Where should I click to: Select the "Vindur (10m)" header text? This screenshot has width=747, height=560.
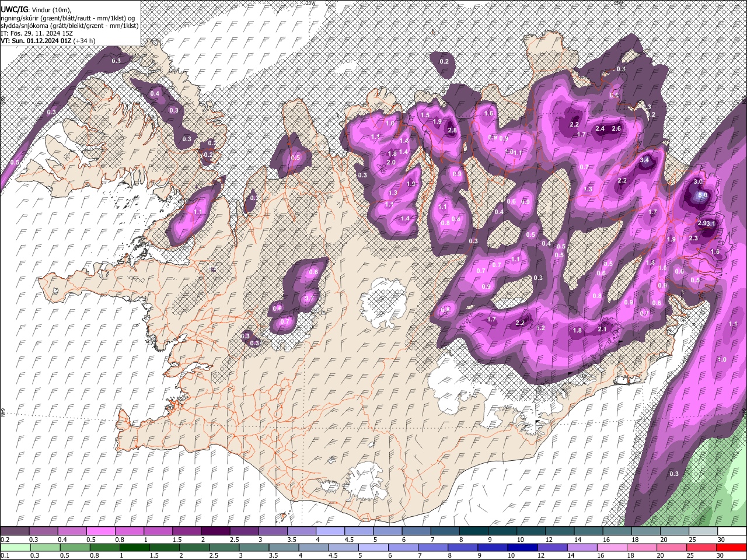click(x=52, y=9)
